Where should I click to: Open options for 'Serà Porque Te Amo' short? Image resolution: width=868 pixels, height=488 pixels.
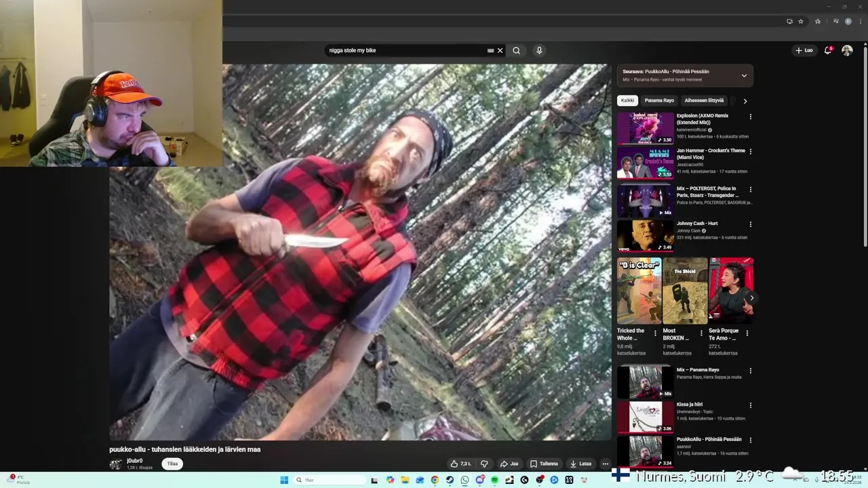pos(747,333)
